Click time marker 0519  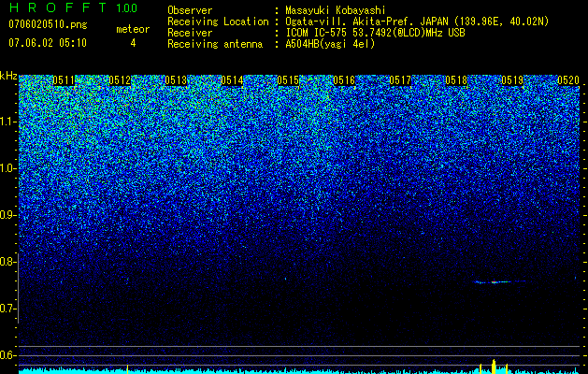512,80
